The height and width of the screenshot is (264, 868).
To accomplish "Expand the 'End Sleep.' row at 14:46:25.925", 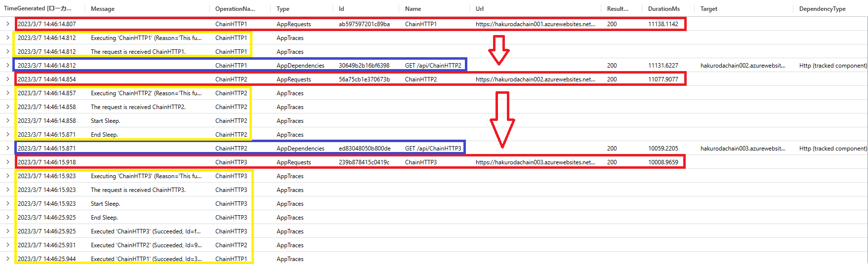I will click(x=7, y=217).
